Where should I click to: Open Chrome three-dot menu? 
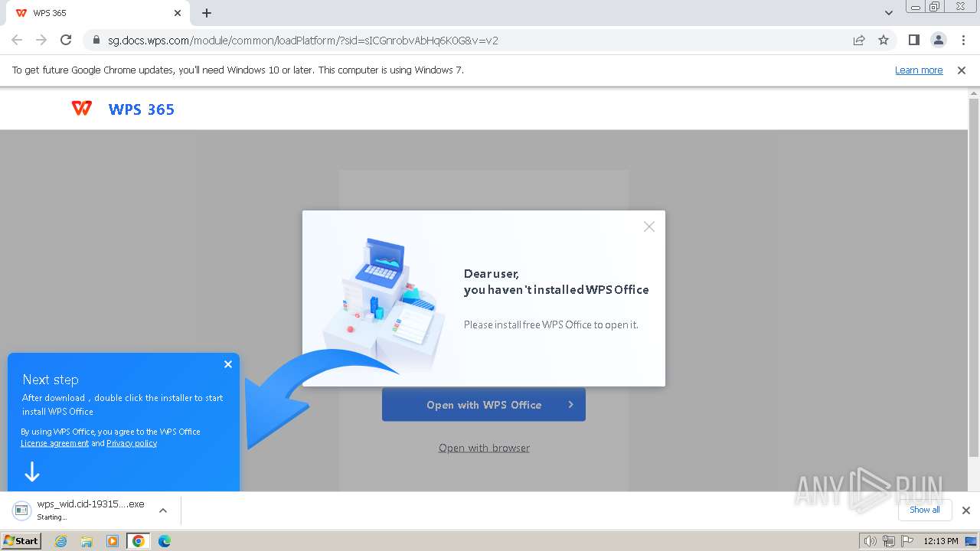[x=962, y=40]
